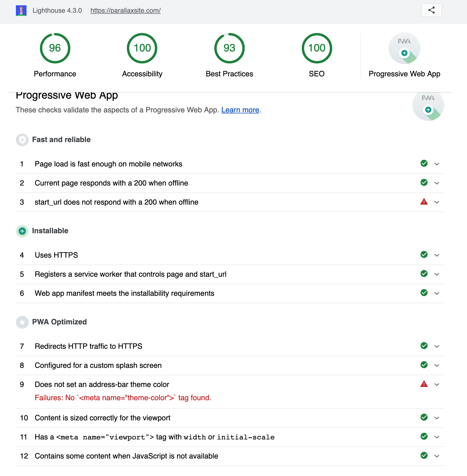Select the Fast and reliable lightning icon

coord(22,140)
